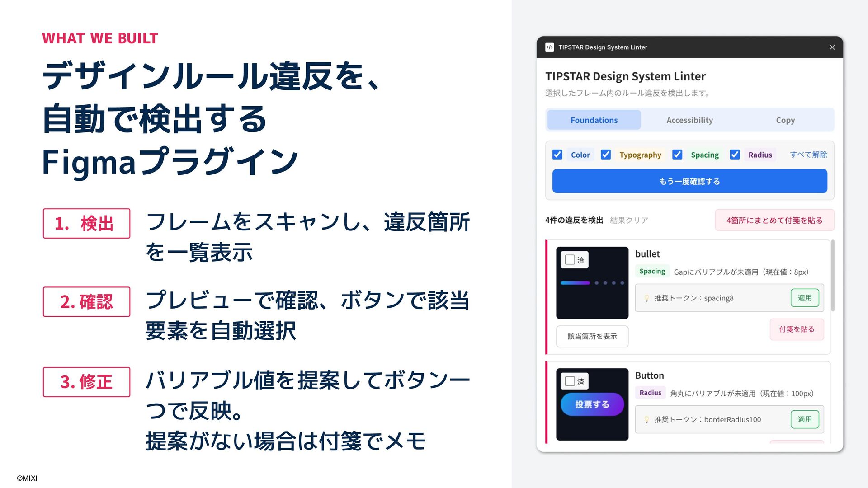Uncheck the Typography checkbox

[x=606, y=155]
